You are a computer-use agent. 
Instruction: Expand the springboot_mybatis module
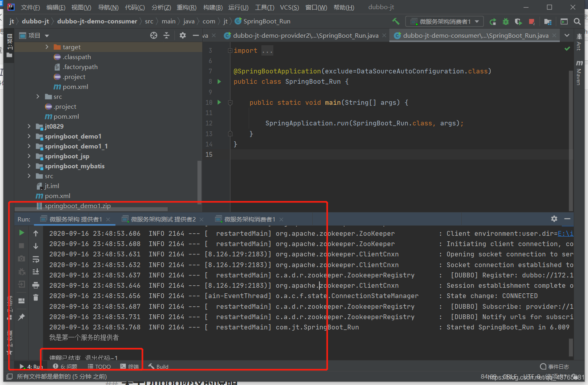[29, 166]
